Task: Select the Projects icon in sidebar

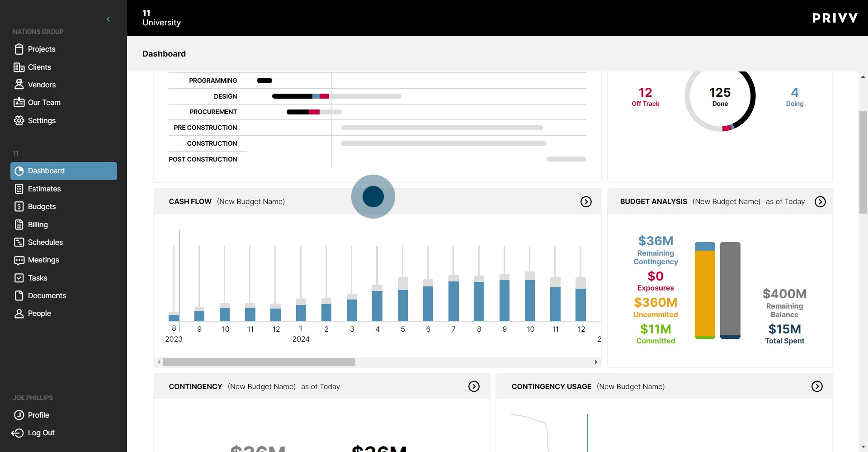Action: pos(19,49)
